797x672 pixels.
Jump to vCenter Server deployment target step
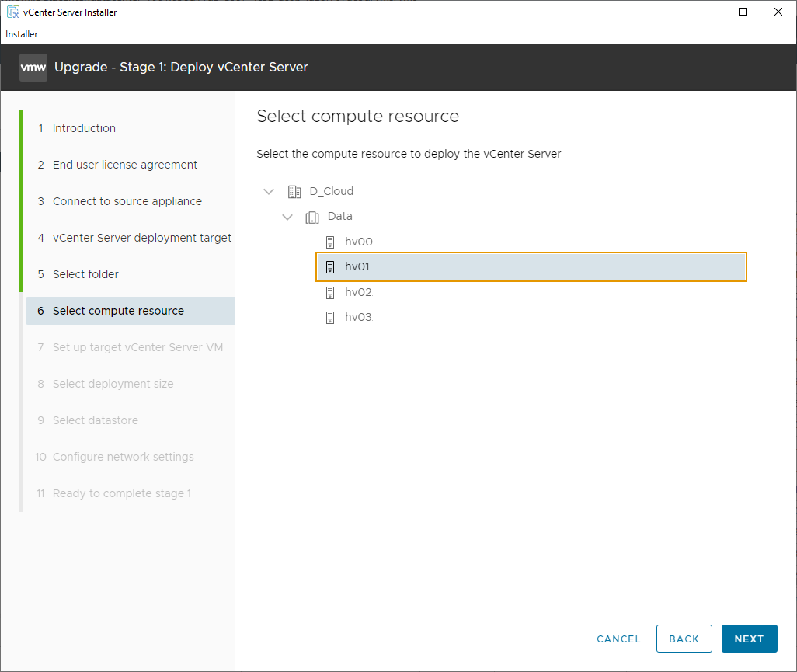141,238
